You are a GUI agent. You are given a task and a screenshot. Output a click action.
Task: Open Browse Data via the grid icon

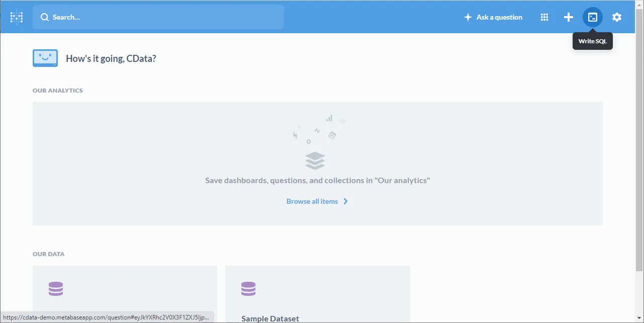click(544, 17)
